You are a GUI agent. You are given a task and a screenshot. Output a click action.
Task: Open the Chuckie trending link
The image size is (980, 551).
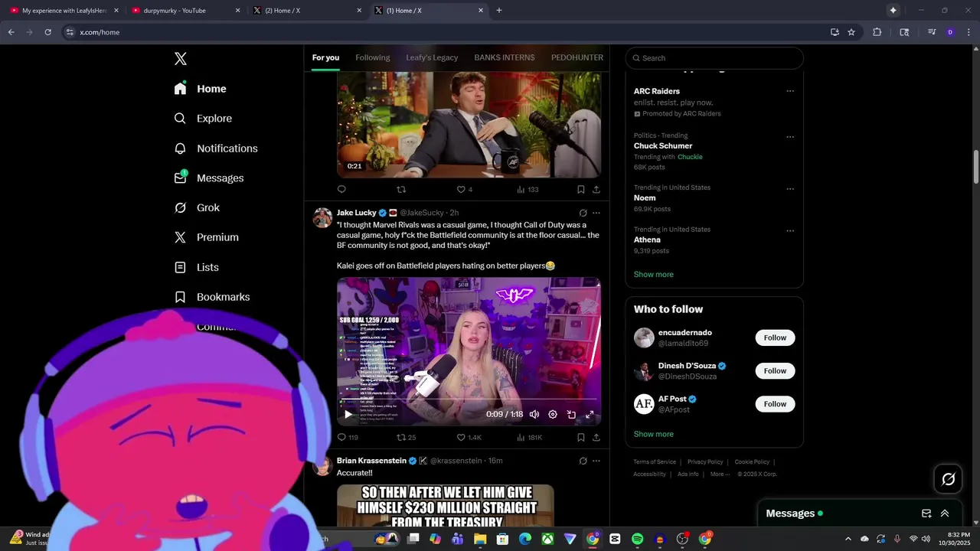pyautogui.click(x=690, y=157)
